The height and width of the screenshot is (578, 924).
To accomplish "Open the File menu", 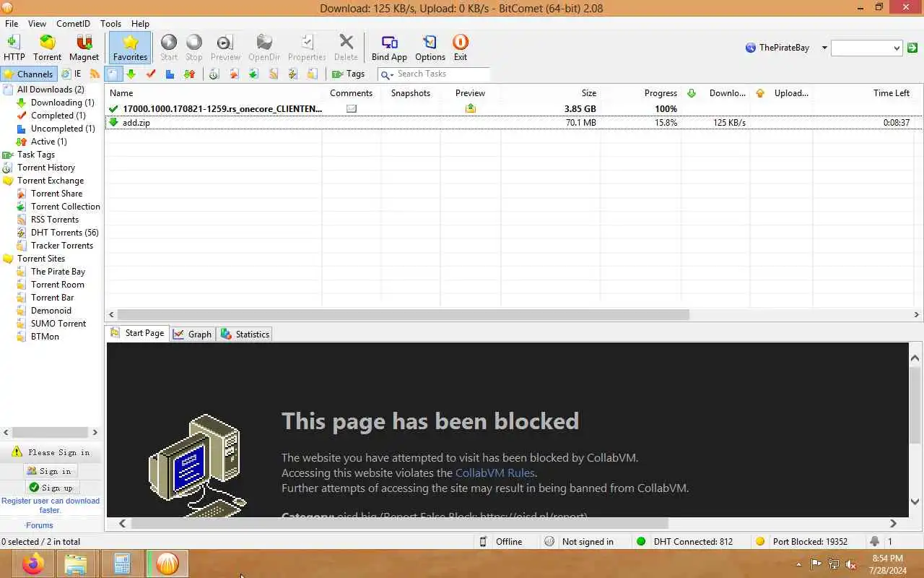I will [12, 23].
